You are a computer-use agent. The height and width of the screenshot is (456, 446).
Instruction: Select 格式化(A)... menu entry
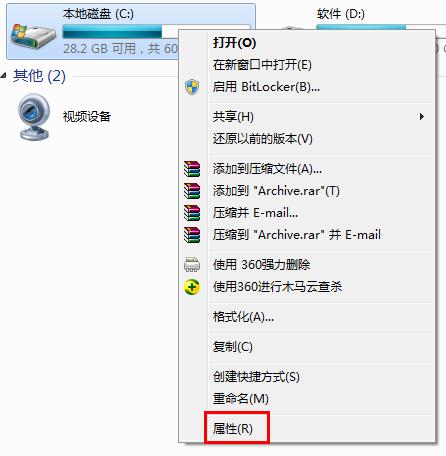[x=243, y=317]
